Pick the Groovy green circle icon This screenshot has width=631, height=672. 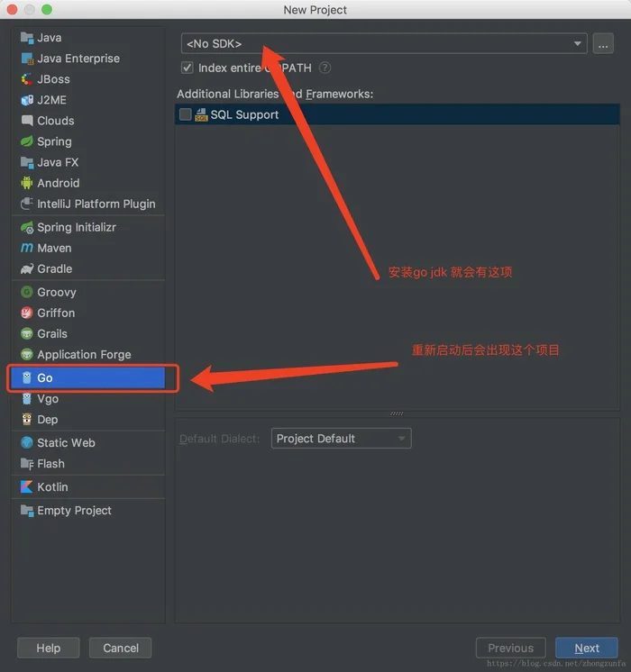click(27, 292)
